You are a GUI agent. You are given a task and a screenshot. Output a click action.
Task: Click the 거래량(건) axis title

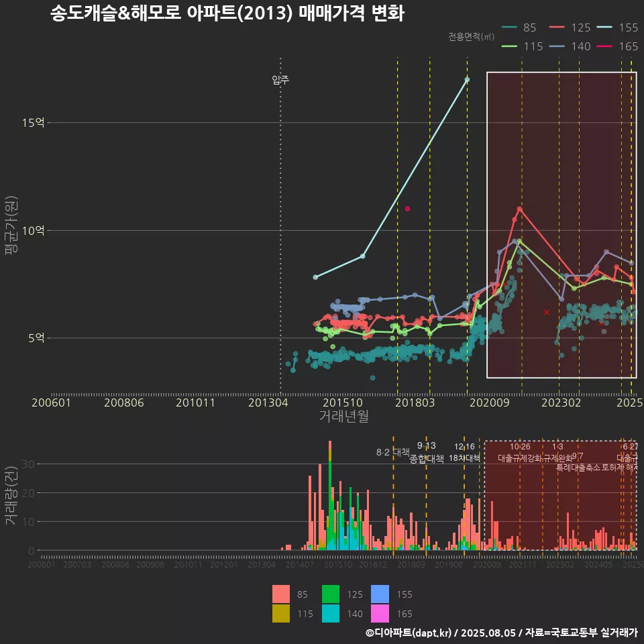tap(11, 495)
